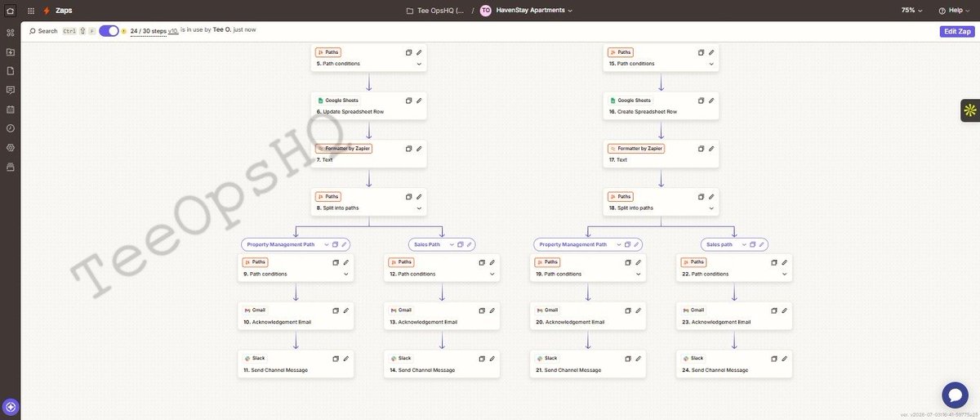Toggle the Zap on/off switch
The width and height of the screenshot is (980, 420).
pyautogui.click(x=109, y=31)
